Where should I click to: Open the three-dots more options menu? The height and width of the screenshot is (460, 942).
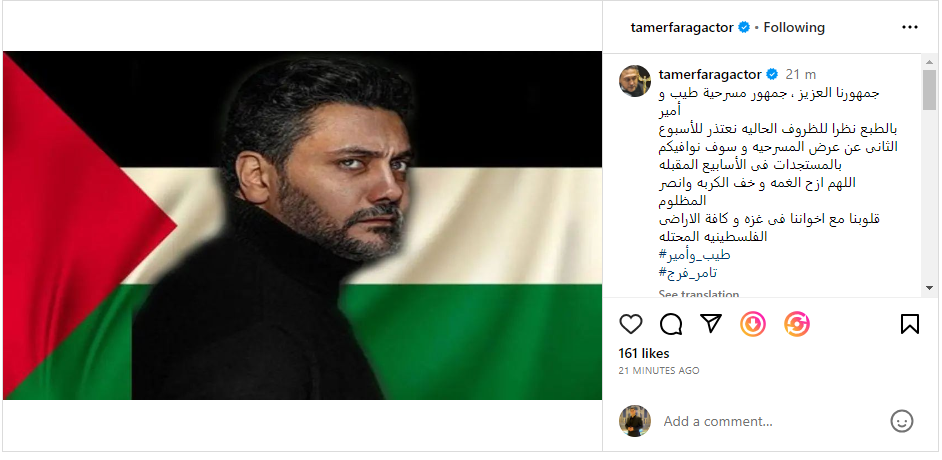[910, 27]
